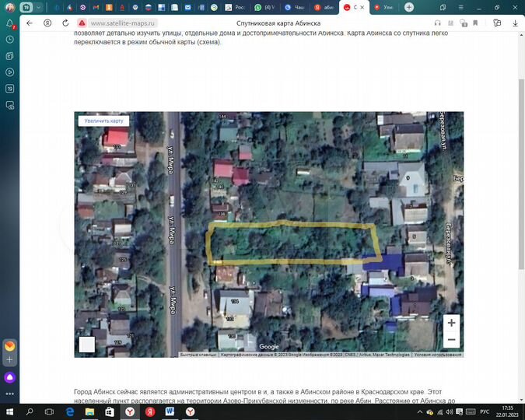Open the sidebar tabs counter icon
The image size is (525, 420).
pos(9,89)
